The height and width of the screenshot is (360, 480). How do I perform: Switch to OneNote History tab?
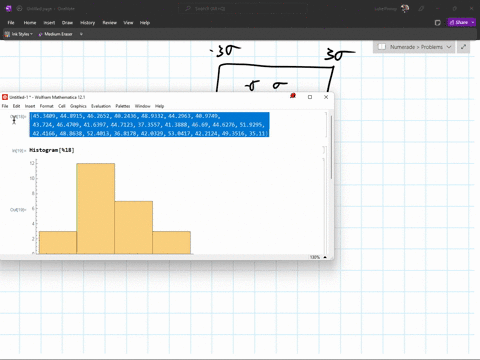coord(87,23)
